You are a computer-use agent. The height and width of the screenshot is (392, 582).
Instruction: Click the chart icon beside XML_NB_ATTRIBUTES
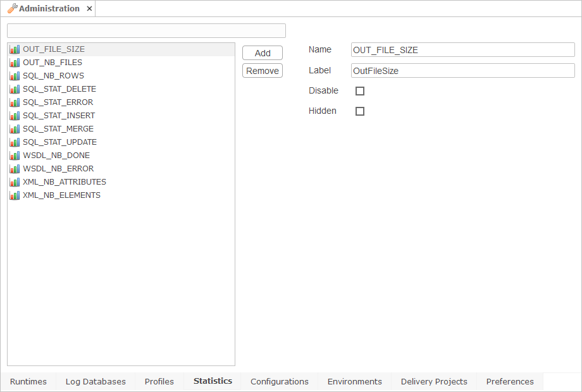15,182
